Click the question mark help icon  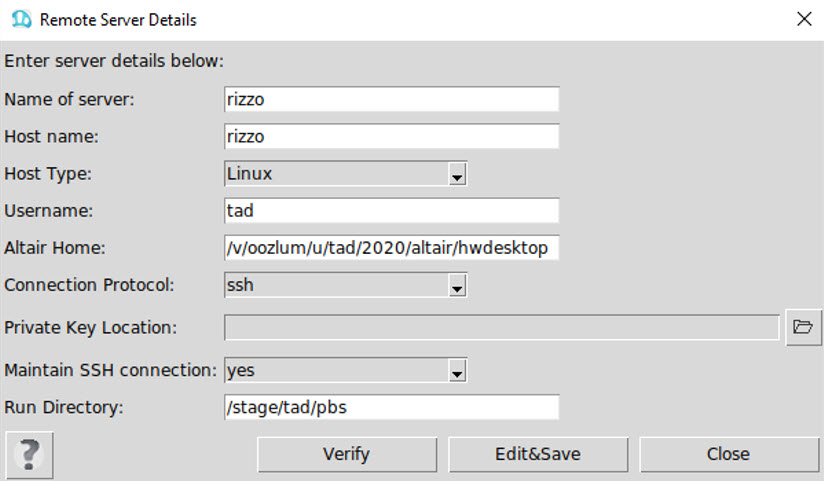coord(29,455)
